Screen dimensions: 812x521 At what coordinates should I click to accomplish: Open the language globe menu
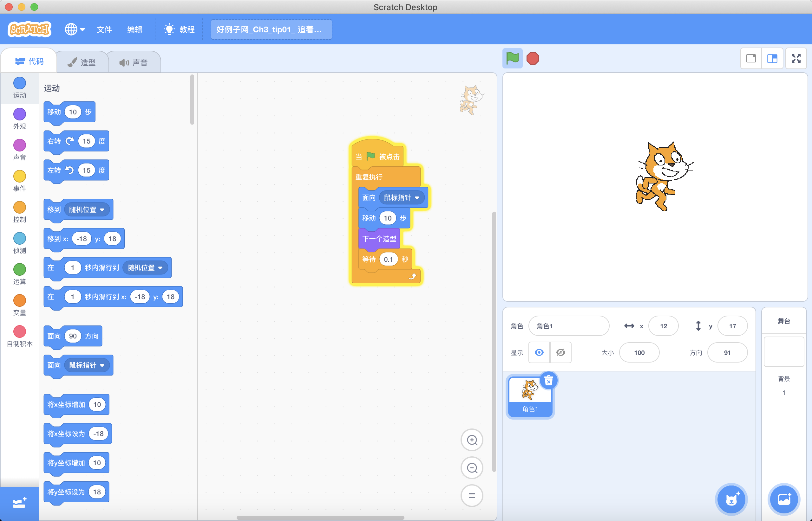pos(75,29)
